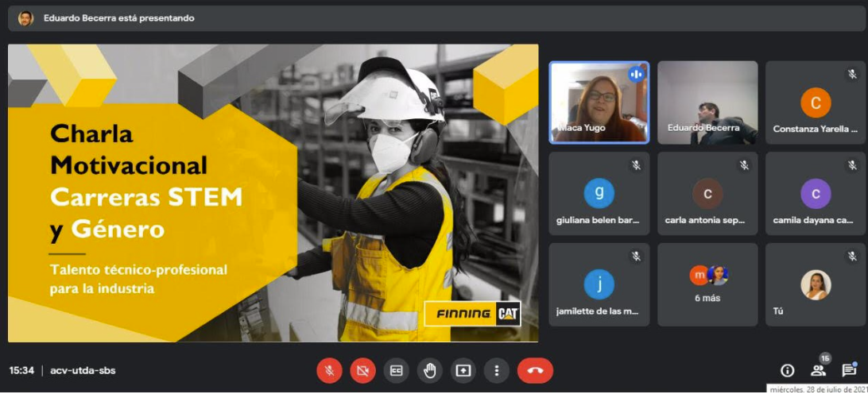The width and height of the screenshot is (868, 394).
Task: Click the presented Charla Motivacional slide
Action: click(273, 193)
